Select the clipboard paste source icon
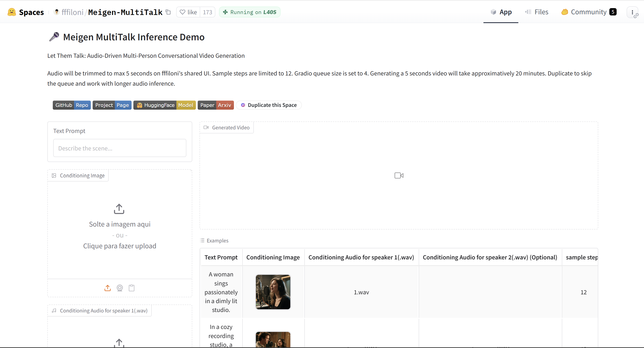This screenshot has width=644, height=348. [132, 288]
